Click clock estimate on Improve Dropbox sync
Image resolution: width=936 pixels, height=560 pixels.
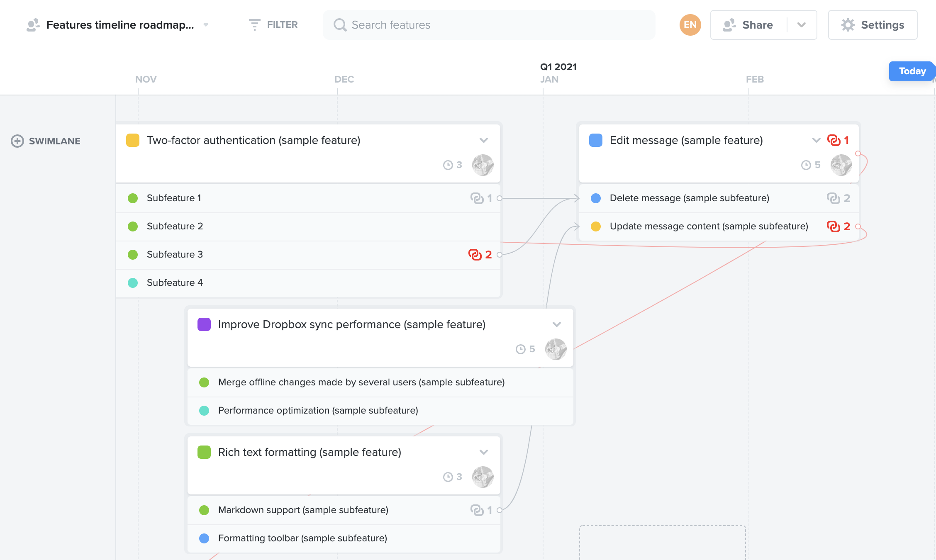pyautogui.click(x=525, y=349)
